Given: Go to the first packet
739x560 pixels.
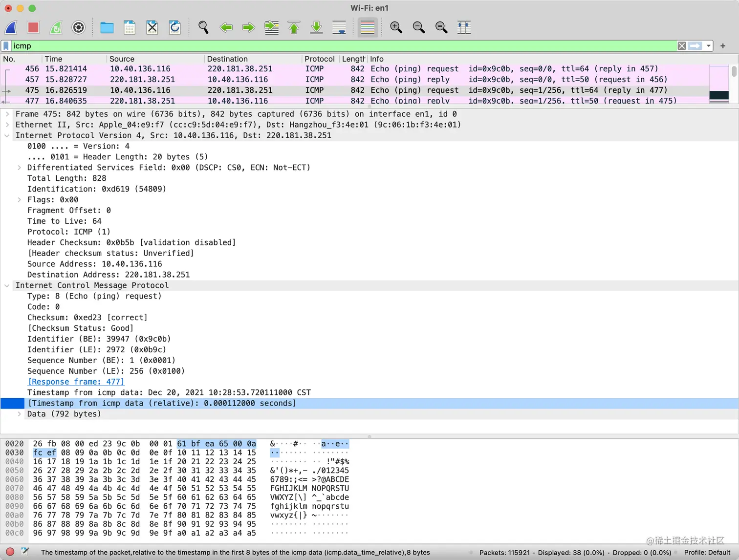Looking at the screenshot, I should (294, 27).
